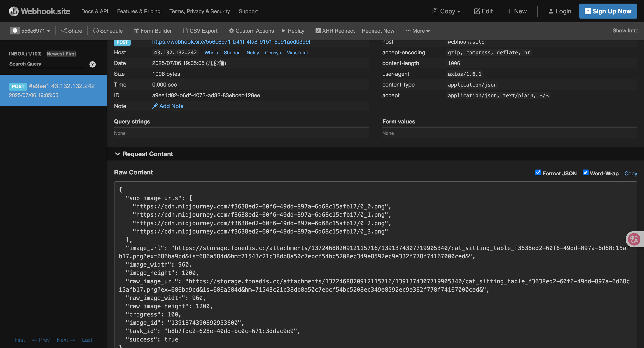
Task: Expand the More dropdown menu
Action: (418, 31)
